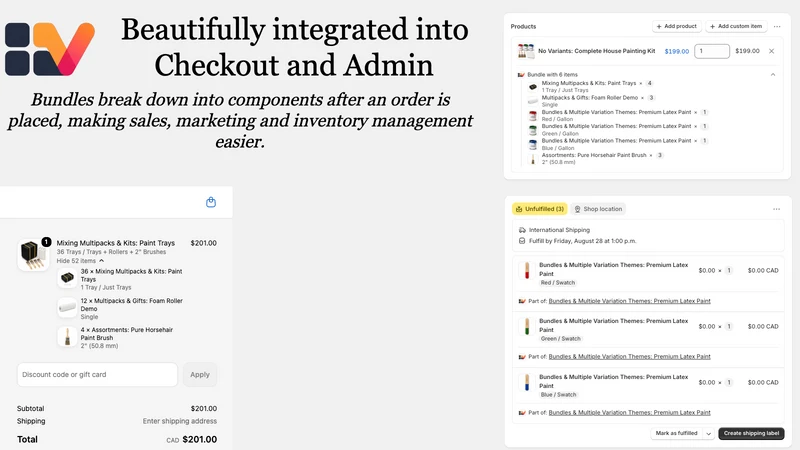Open the fulfillment card three-dot menu
800x450 pixels.
tap(777, 209)
